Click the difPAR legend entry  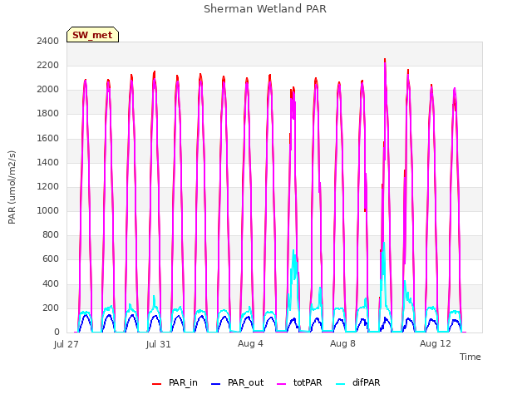tap(358, 382)
